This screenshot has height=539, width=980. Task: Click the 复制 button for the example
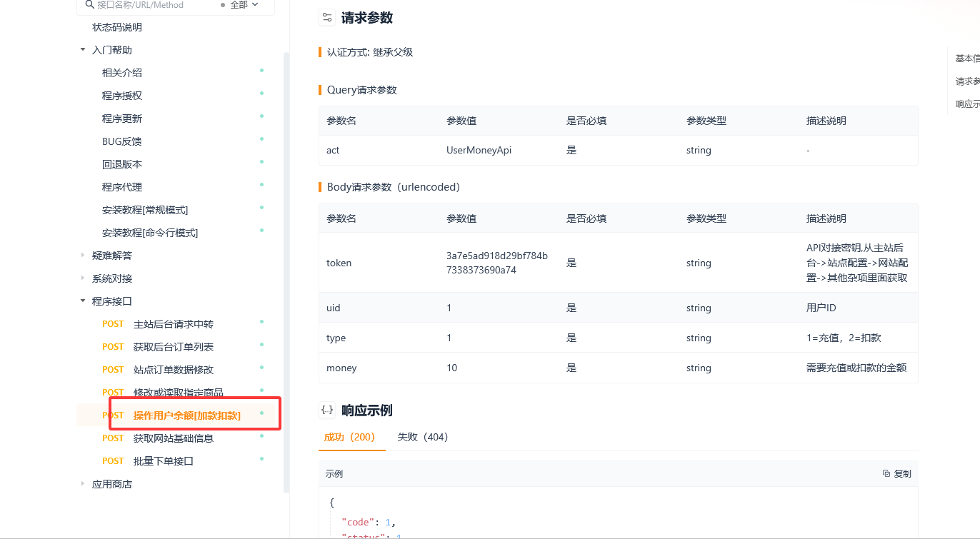click(897, 473)
